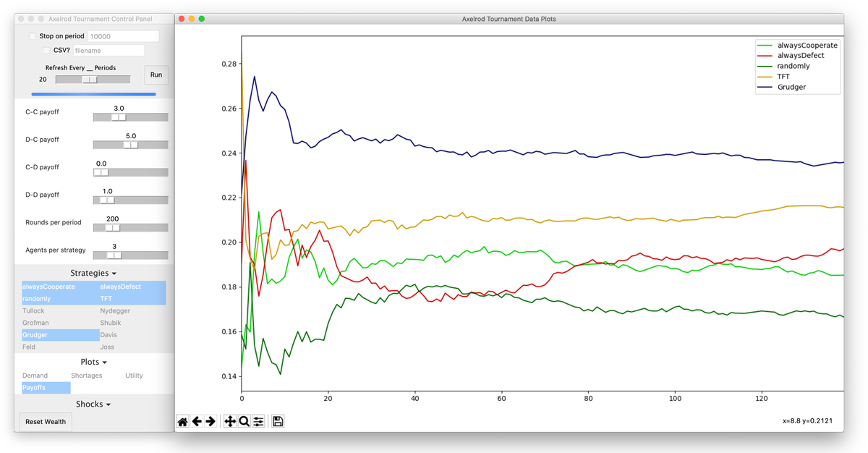The width and height of the screenshot is (868, 453).
Task: Click the Home reset view icon
Action: point(183,421)
